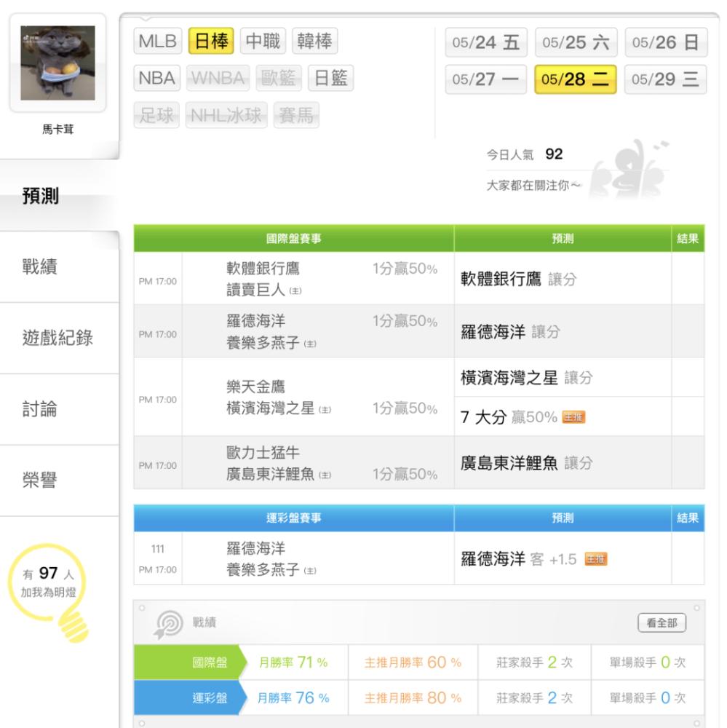Open the 討論 sidebar section
Image resolution: width=727 pixels, height=728 pixels.
pos(40,409)
